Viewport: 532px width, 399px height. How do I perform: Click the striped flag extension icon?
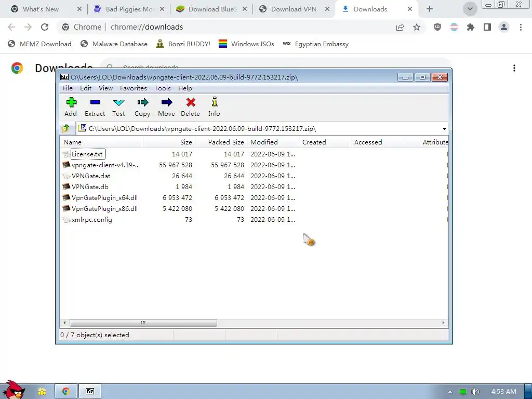[454, 27]
